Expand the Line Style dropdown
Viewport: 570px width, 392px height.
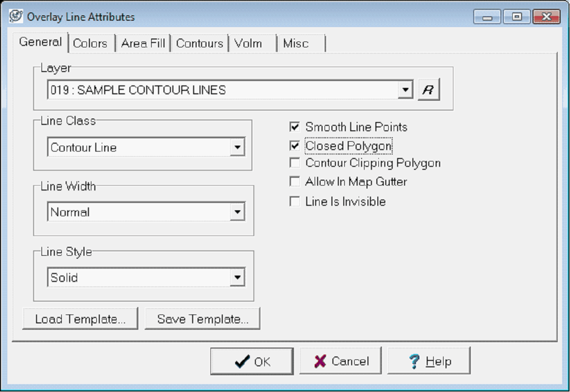pyautogui.click(x=238, y=277)
